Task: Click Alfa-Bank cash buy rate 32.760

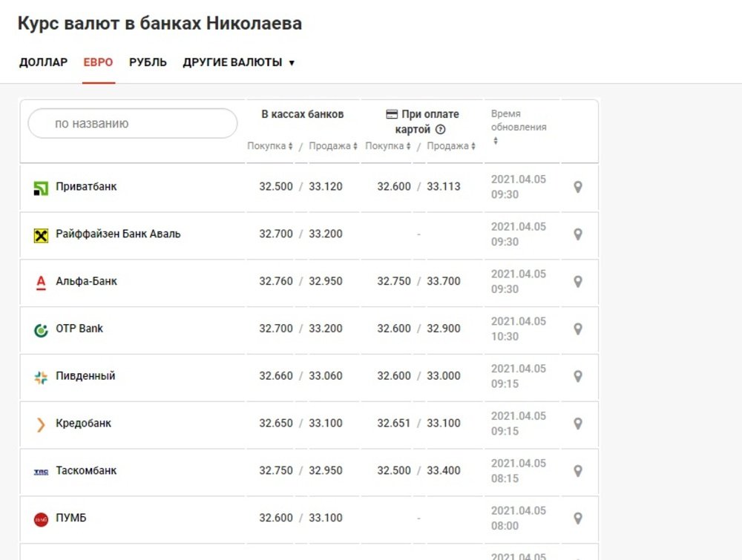Action: tap(276, 281)
